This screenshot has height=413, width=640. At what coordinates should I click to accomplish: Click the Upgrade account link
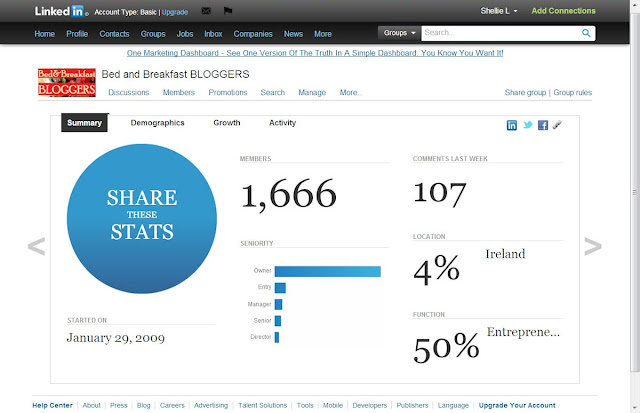[x=175, y=12]
